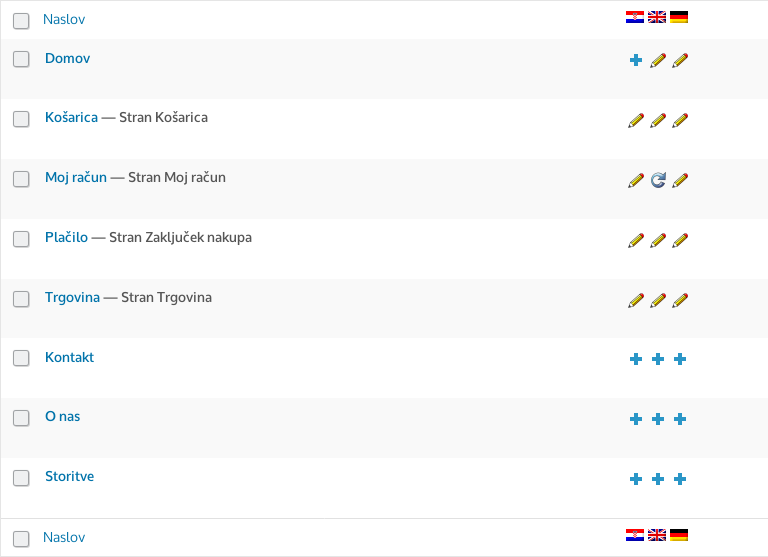Edit Croatian translation of Plačilo page

coord(636,240)
